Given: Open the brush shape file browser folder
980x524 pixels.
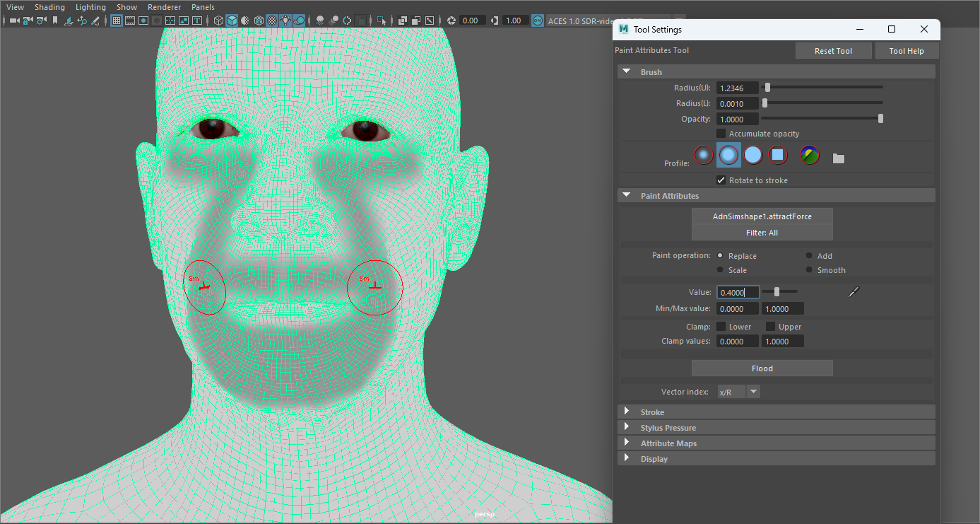Looking at the screenshot, I should tap(839, 158).
